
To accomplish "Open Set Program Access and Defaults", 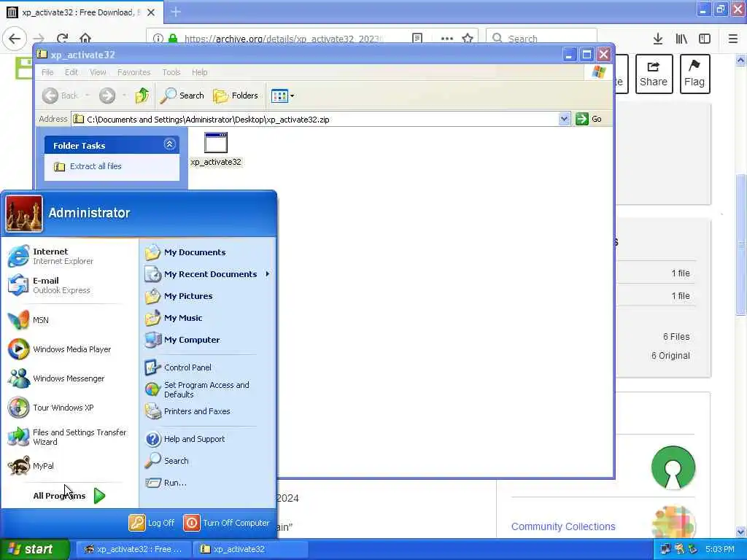I will tap(197, 389).
